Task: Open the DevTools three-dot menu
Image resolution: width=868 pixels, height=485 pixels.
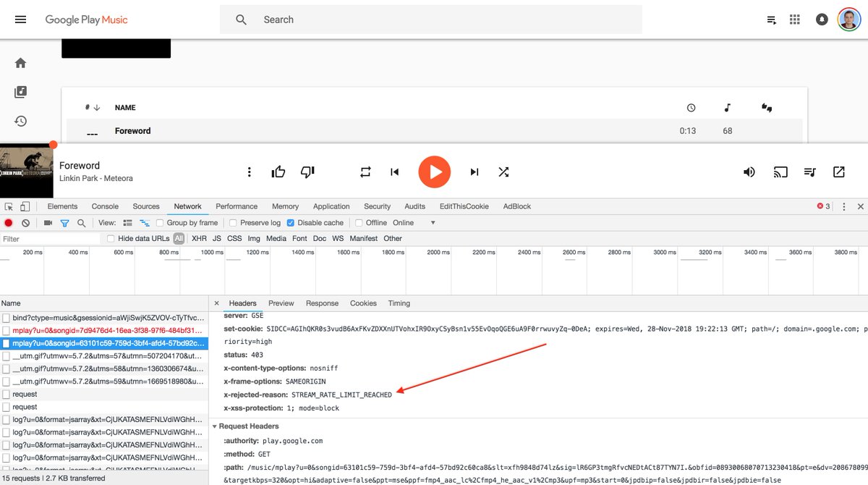Action: (x=843, y=206)
